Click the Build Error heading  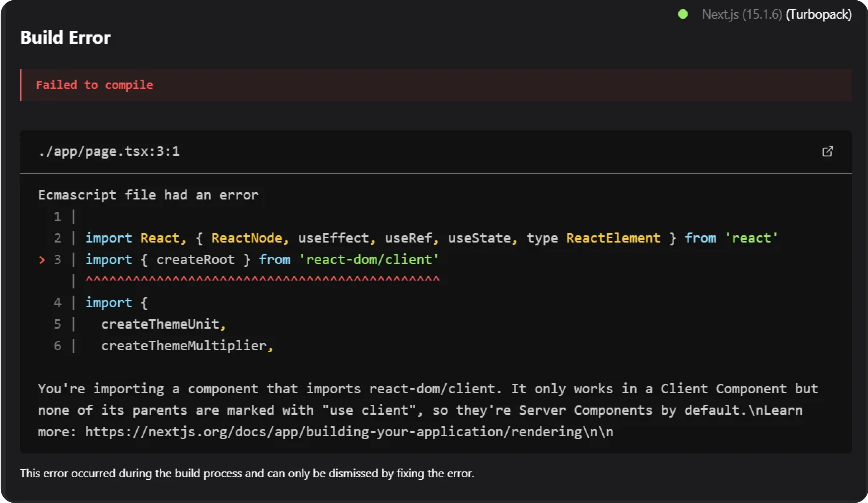pyautogui.click(x=65, y=37)
